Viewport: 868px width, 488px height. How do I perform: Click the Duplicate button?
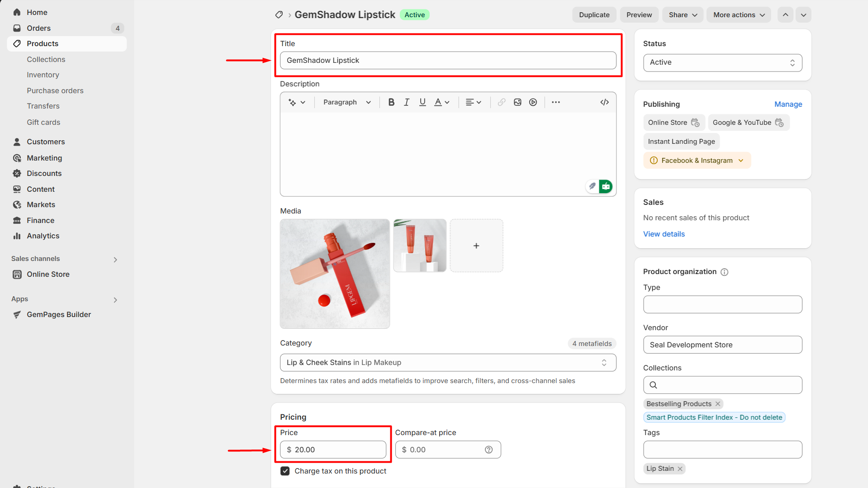594,15
